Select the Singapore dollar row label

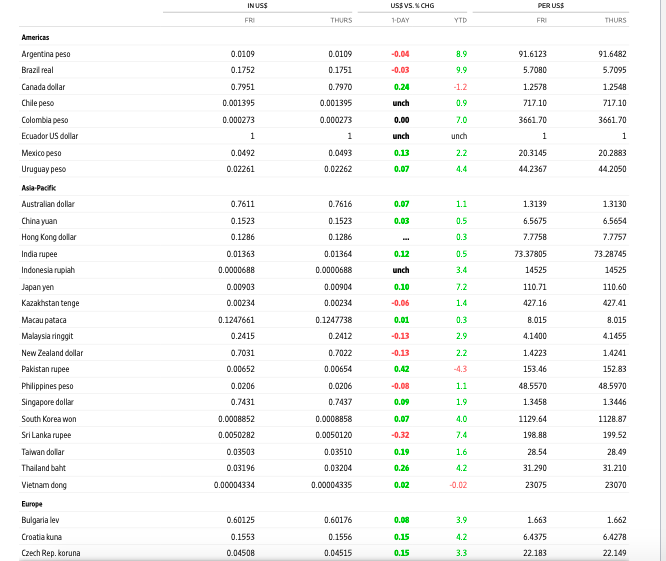48,402
